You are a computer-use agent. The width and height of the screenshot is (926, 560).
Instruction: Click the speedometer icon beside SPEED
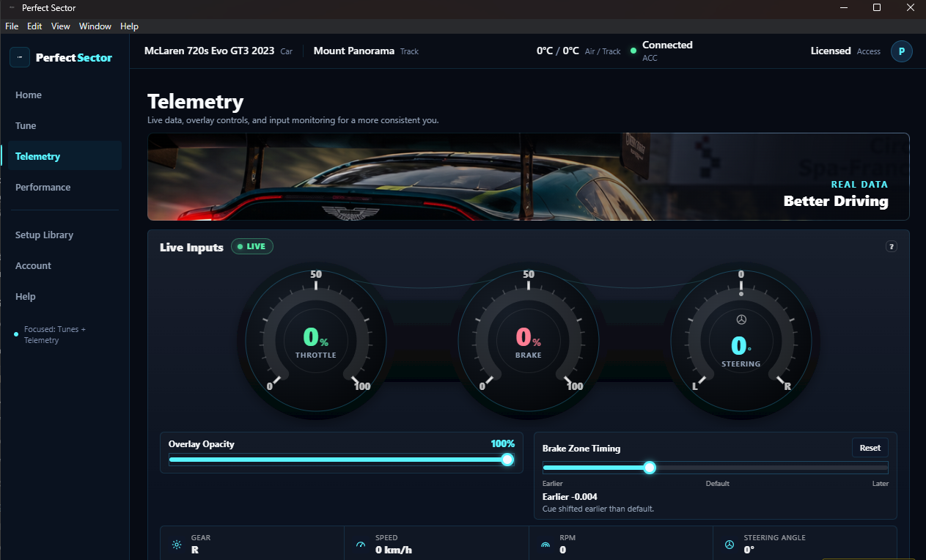point(360,545)
